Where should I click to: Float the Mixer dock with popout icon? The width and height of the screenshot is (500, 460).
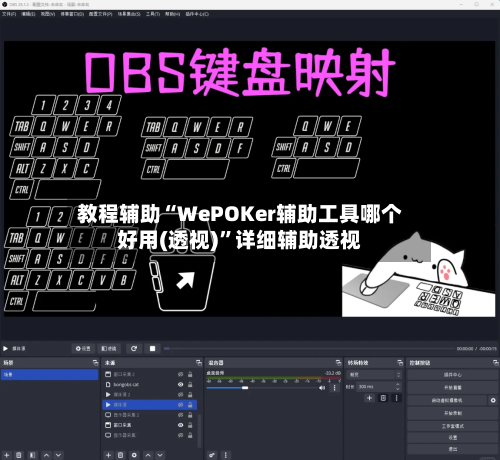point(338,362)
